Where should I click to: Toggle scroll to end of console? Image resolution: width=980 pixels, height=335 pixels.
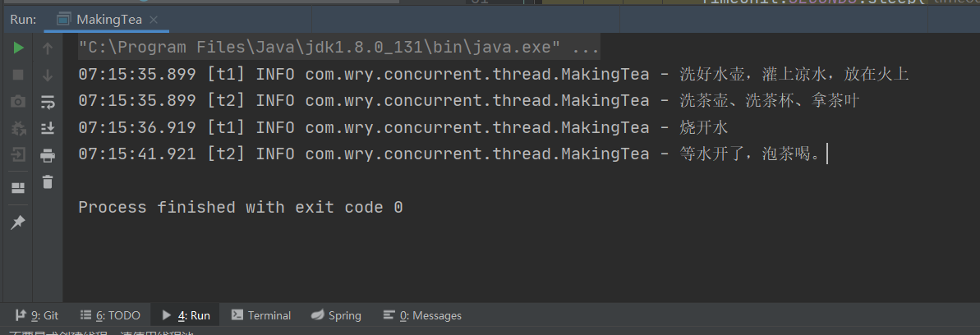point(48,128)
